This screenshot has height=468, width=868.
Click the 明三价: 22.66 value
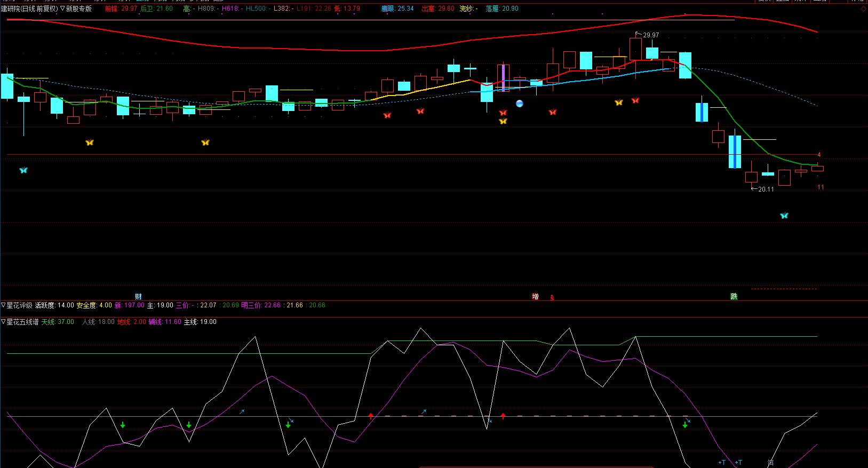pyautogui.click(x=261, y=305)
